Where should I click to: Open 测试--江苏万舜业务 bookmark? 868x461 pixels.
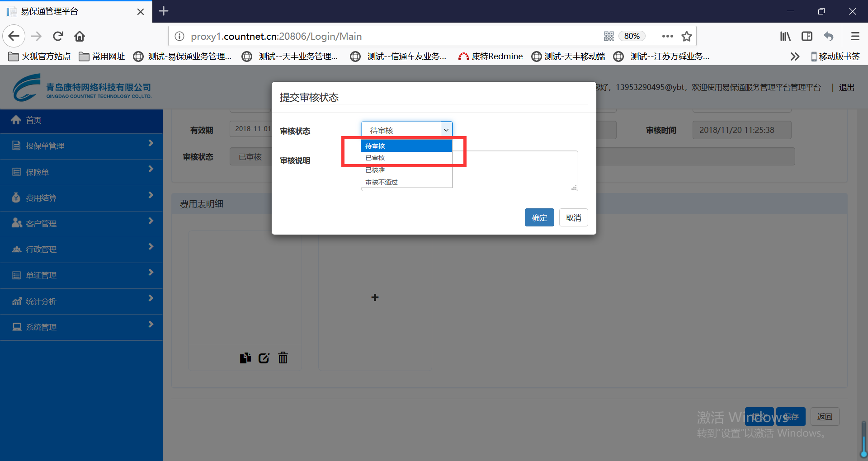[661, 56]
